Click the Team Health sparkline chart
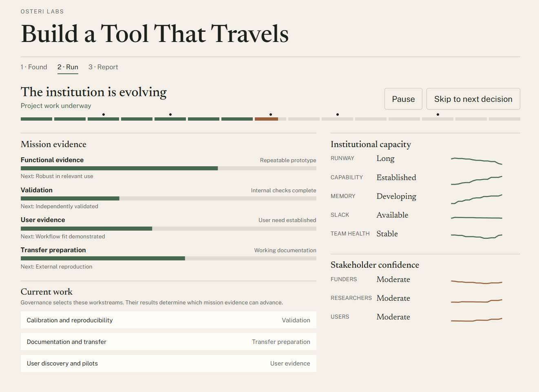 coord(477,236)
